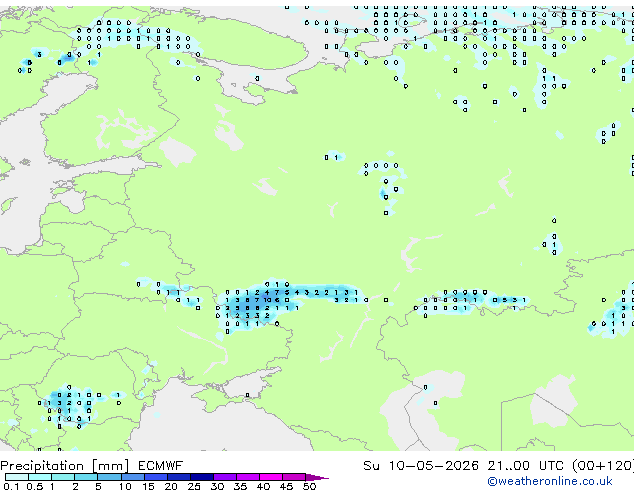The height and width of the screenshot is (490, 634).
Task: Select the 30–35 mm purple legend swatch
Action: pyautogui.click(x=224, y=477)
